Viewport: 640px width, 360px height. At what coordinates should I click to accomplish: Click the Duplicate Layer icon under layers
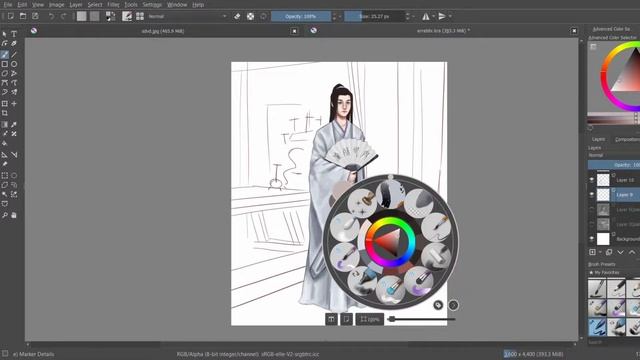click(609, 252)
